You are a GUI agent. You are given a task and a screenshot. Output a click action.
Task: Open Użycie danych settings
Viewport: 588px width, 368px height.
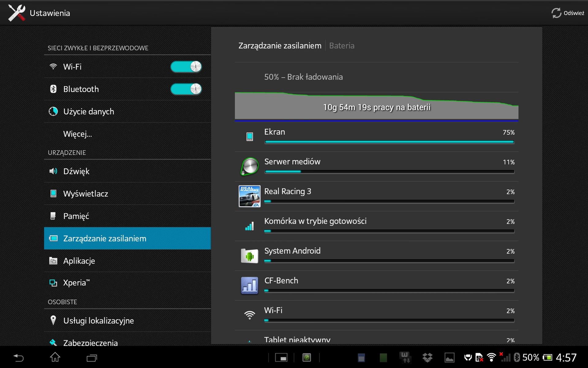pyautogui.click(x=89, y=112)
